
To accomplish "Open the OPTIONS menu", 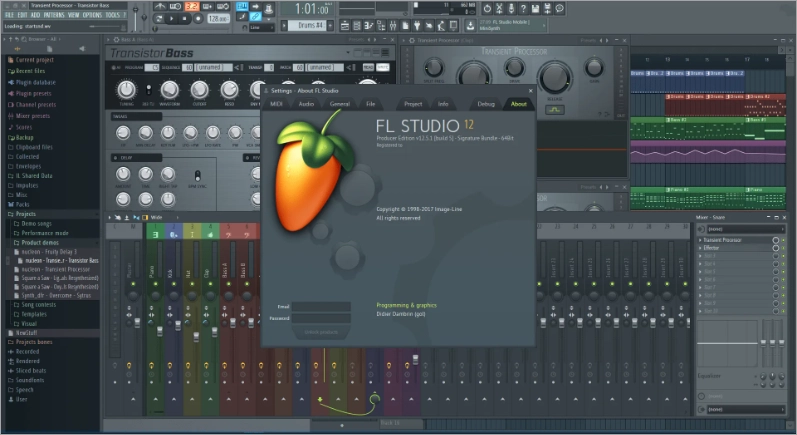I will [92, 15].
